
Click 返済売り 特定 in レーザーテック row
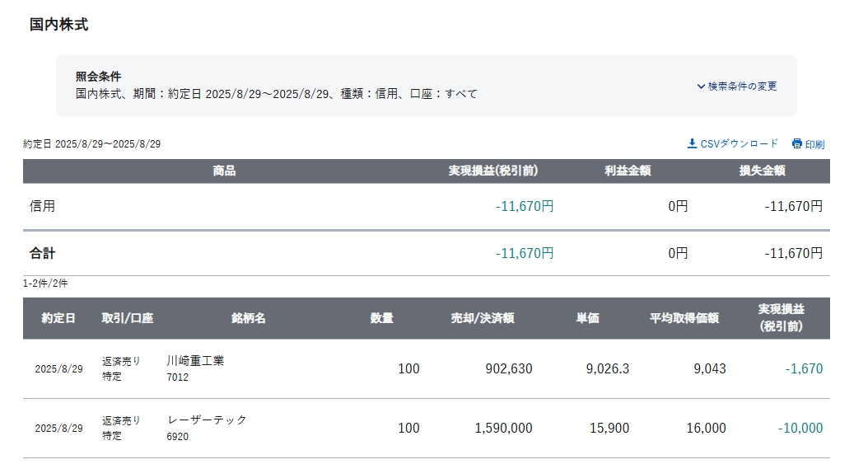[x=121, y=428]
